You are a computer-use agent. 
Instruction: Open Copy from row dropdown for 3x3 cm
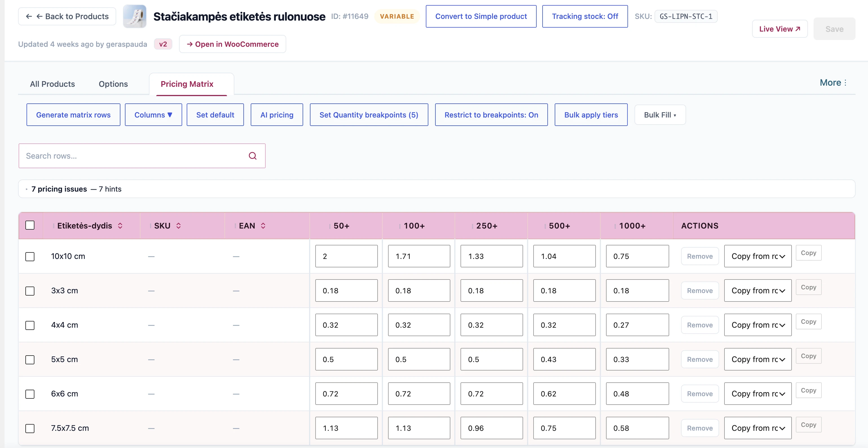(x=758, y=290)
